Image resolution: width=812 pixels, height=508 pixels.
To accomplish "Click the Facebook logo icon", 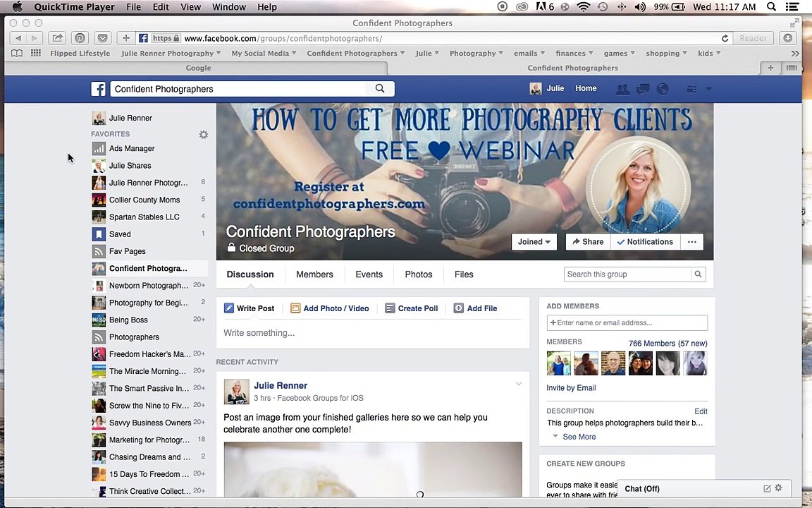I will click(x=99, y=89).
